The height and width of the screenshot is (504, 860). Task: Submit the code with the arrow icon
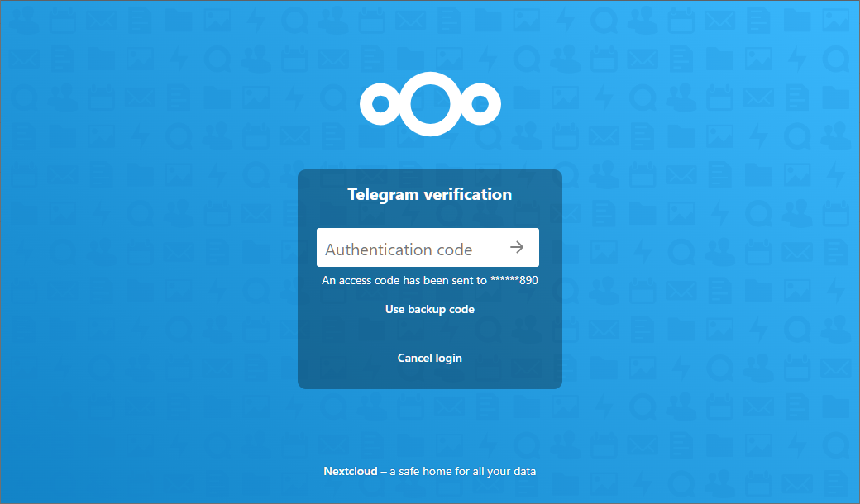coord(517,248)
